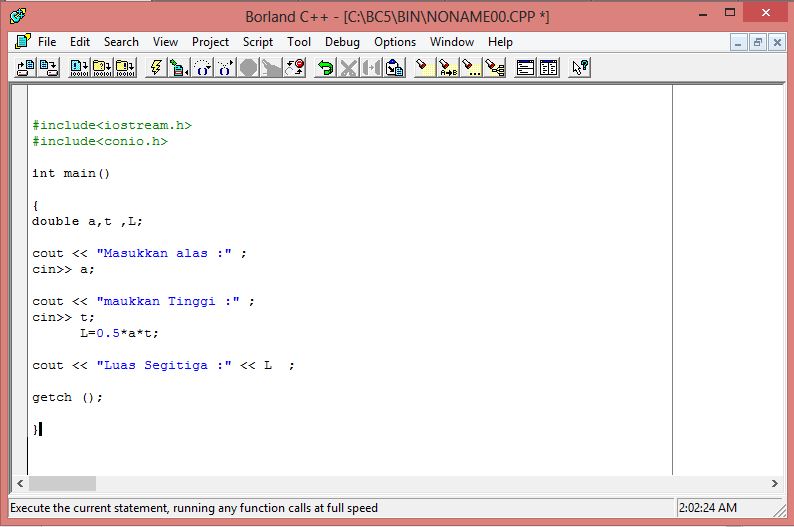Image resolution: width=794 pixels, height=527 pixels.
Task: Click the green-arrow document debug icon after lightning bolt
Action: (x=179, y=67)
